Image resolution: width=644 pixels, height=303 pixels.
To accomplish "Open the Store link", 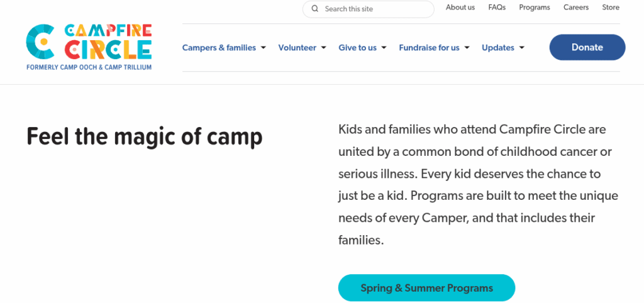I will [611, 8].
